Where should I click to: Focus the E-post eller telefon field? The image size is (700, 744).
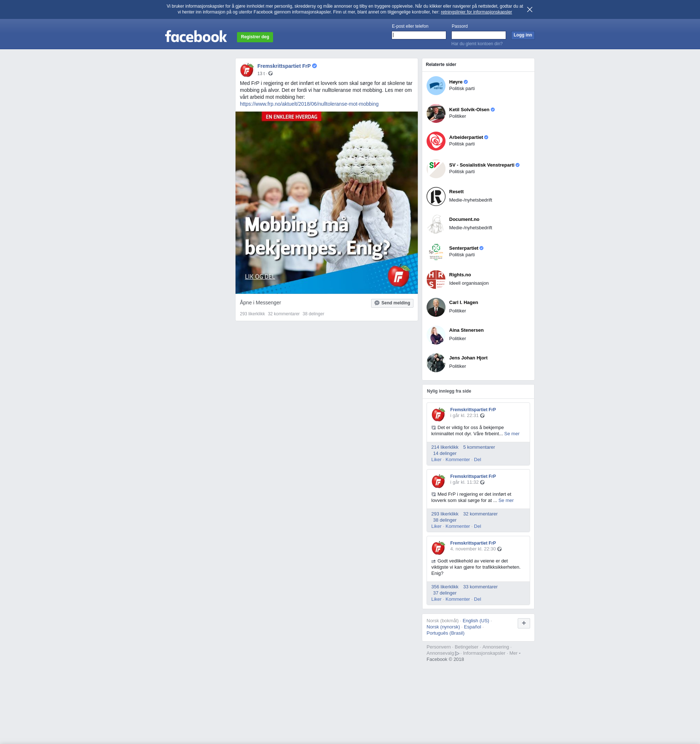(419, 35)
